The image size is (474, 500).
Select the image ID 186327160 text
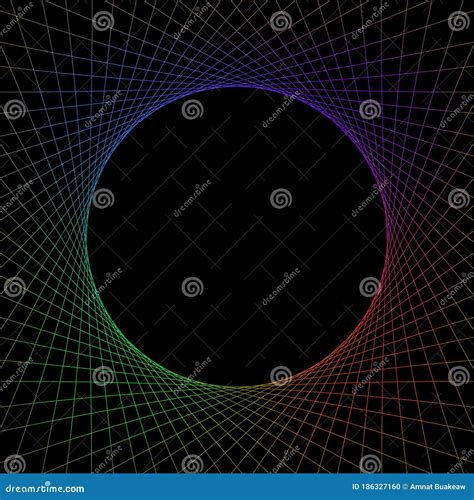pos(376,487)
